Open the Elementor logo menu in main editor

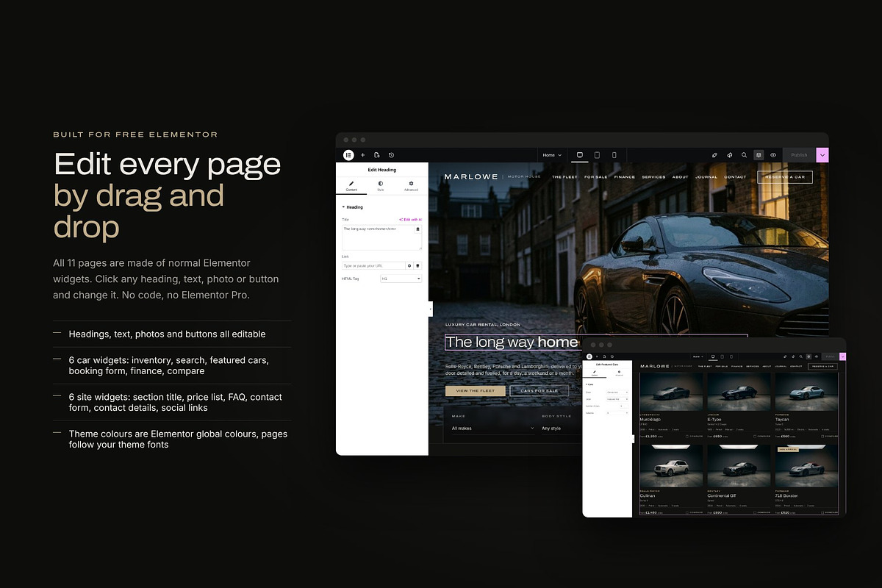(348, 155)
